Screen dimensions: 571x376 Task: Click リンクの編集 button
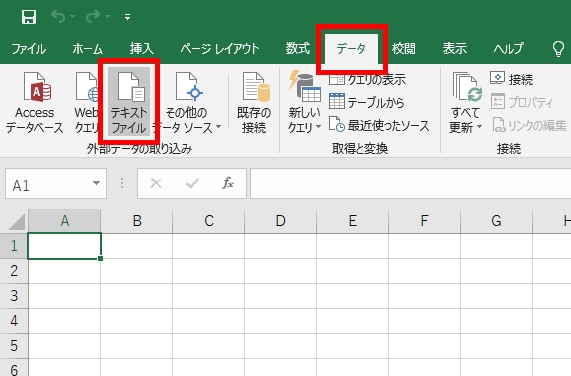point(529,126)
